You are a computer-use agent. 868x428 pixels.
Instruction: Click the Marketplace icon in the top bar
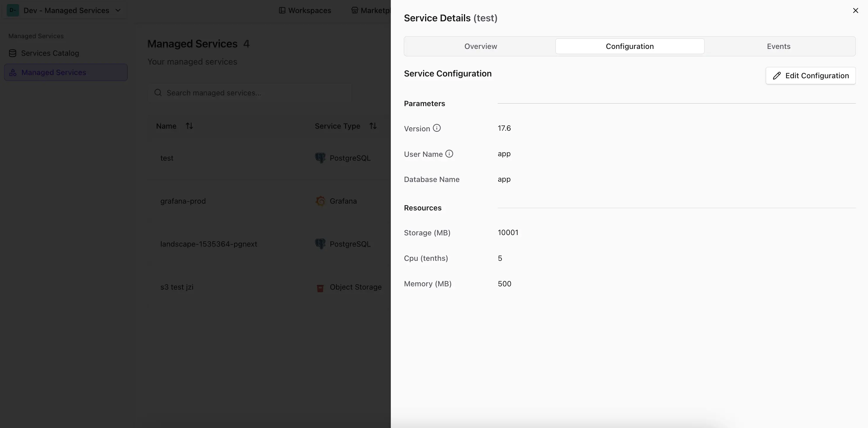point(355,10)
